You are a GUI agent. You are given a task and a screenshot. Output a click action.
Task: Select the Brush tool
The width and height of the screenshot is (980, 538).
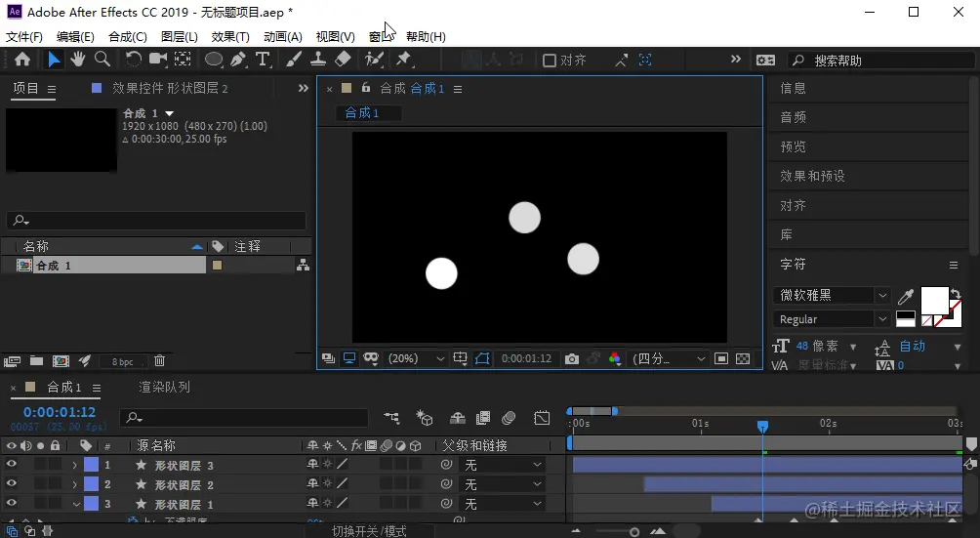(294, 60)
